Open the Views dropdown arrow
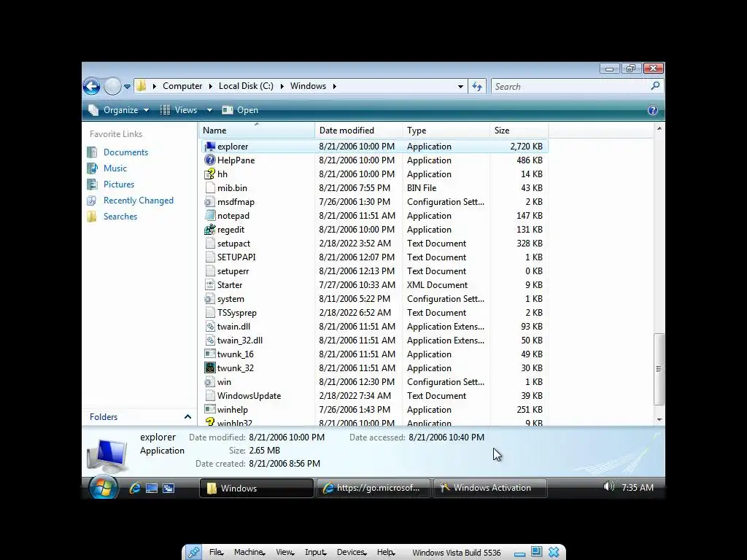This screenshot has width=747, height=560. tap(209, 110)
